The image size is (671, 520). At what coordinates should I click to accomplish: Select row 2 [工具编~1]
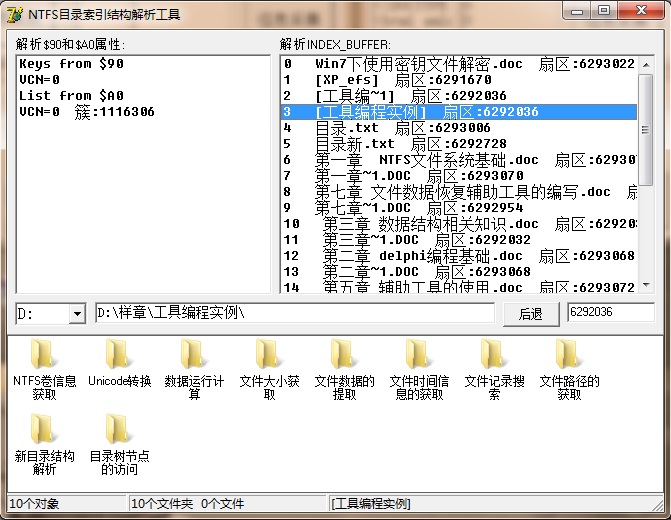(459, 95)
